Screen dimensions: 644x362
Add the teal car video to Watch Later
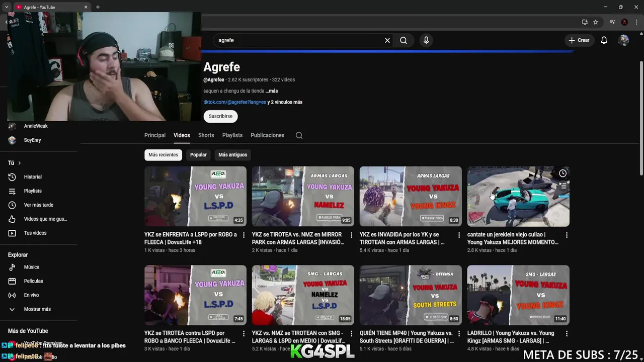pyautogui.click(x=562, y=173)
